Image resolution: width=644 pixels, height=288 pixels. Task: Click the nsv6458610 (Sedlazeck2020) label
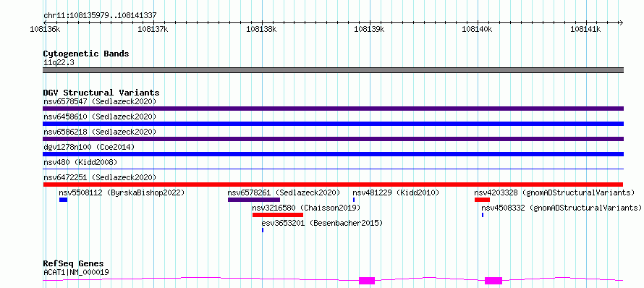coord(100,117)
